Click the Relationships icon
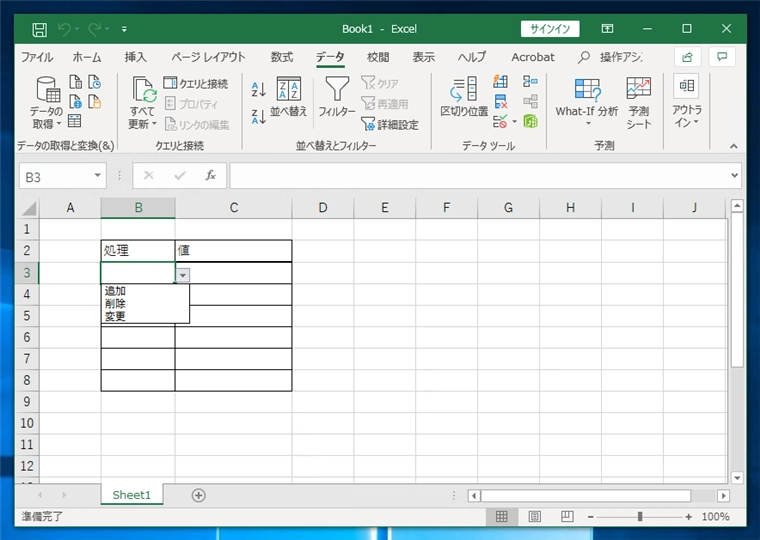760x540 pixels. [x=530, y=101]
